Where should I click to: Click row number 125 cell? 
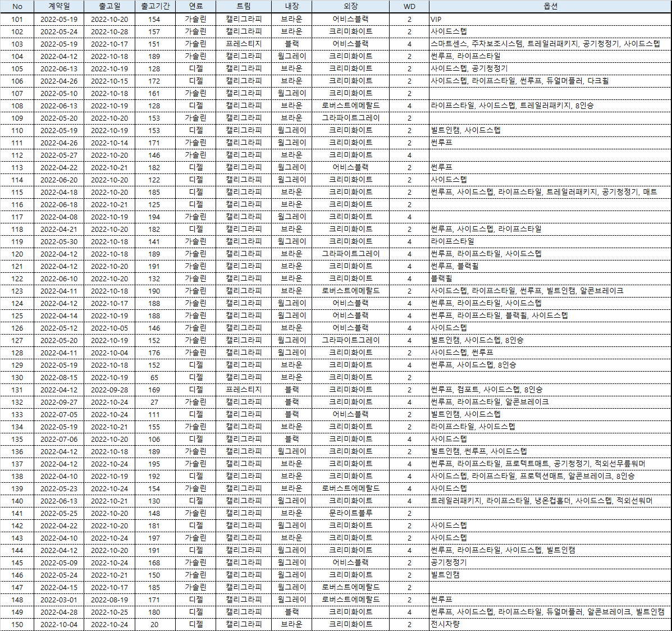[x=17, y=316]
